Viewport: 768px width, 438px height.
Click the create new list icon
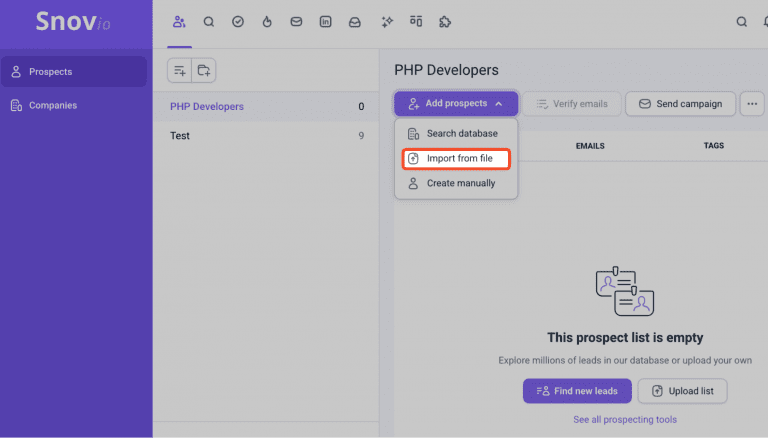[x=180, y=71]
